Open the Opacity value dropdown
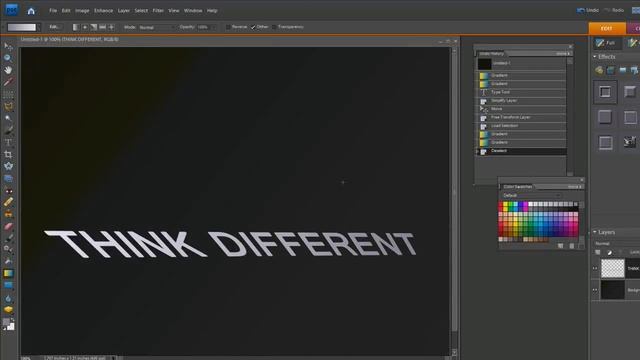640x360 pixels. tap(213, 27)
